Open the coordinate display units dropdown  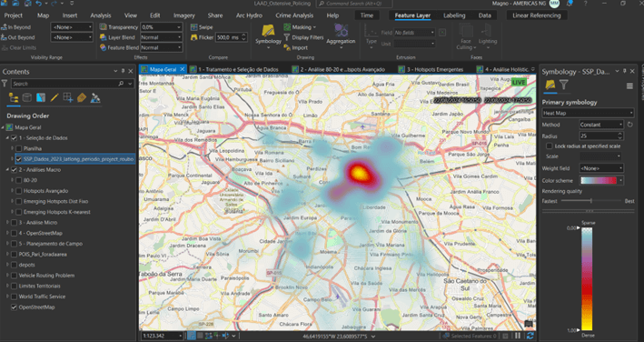(x=373, y=337)
